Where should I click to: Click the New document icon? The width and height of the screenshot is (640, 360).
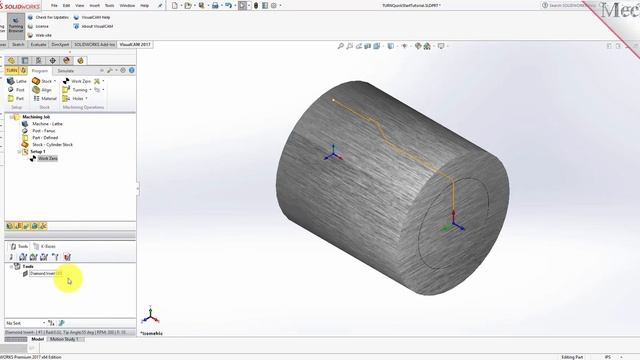(x=175, y=6)
